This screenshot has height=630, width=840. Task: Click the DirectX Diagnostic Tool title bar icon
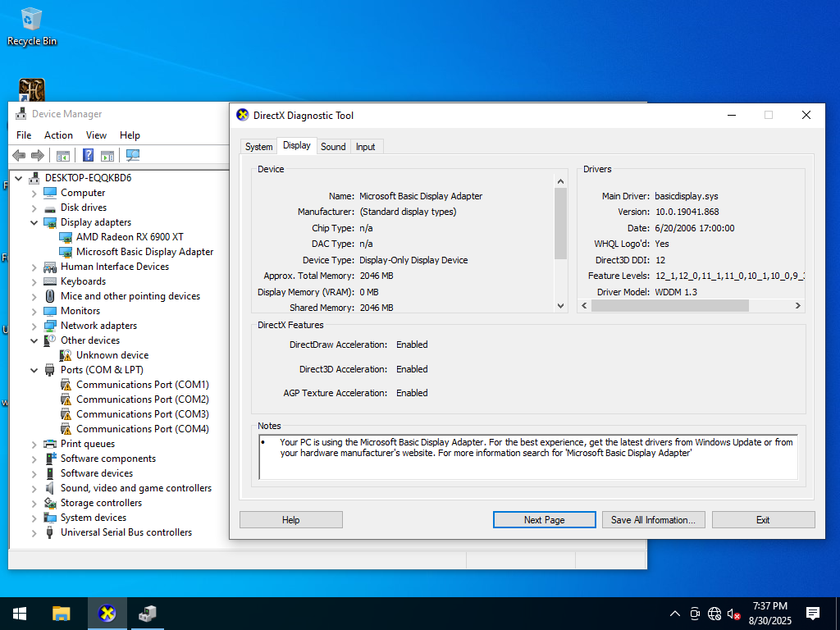243,115
